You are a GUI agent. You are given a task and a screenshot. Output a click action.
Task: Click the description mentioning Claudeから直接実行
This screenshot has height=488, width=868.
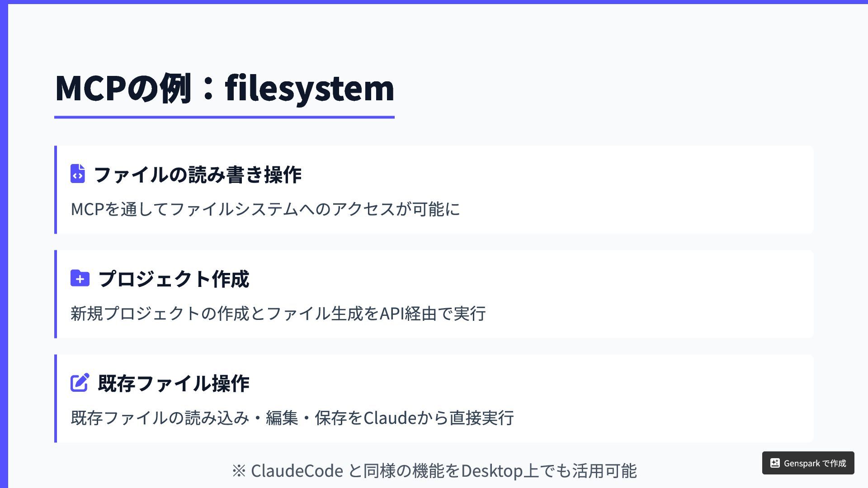click(292, 418)
